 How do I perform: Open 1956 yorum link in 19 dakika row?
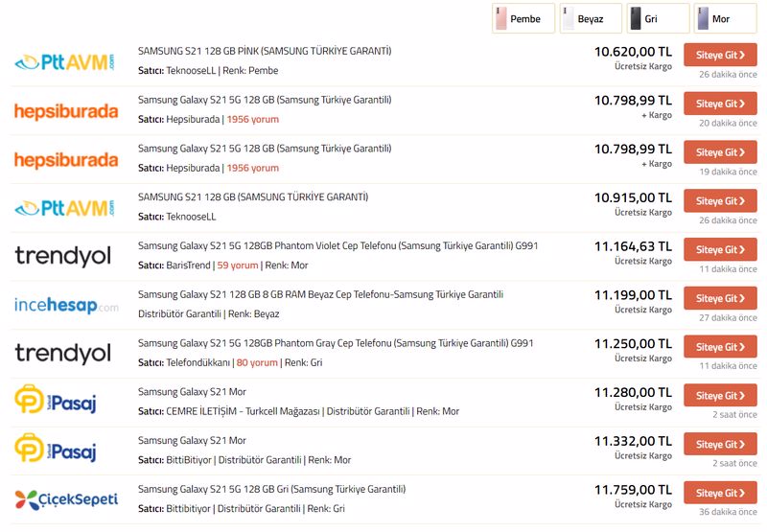pyautogui.click(x=253, y=168)
